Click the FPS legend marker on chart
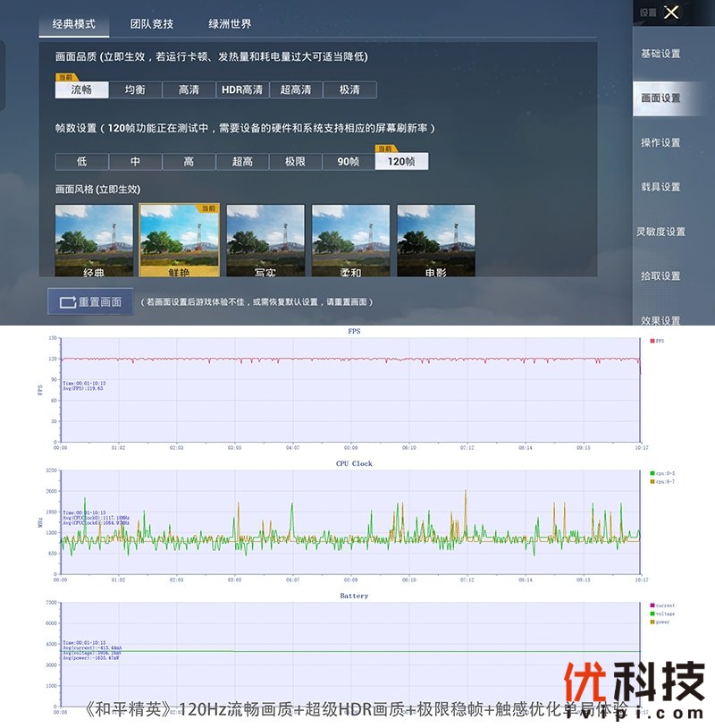The width and height of the screenshot is (715, 728). click(x=652, y=341)
